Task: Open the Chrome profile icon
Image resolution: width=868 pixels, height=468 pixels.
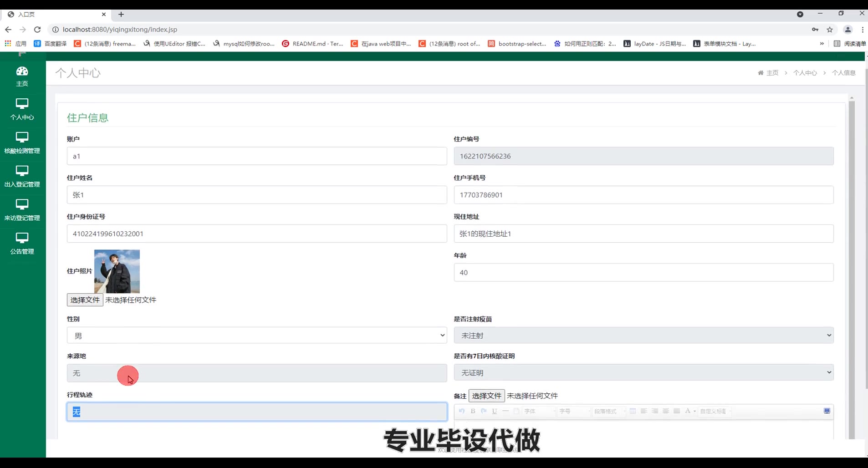Action: [x=848, y=30]
